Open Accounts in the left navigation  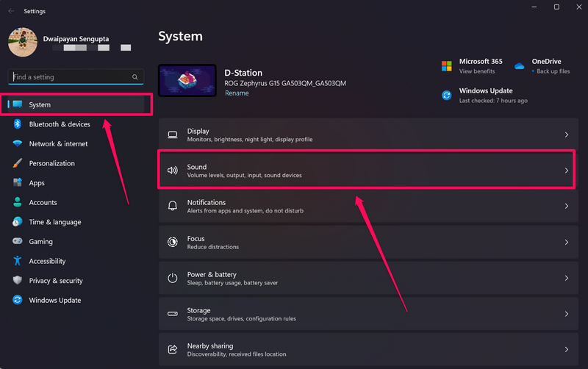[43, 202]
